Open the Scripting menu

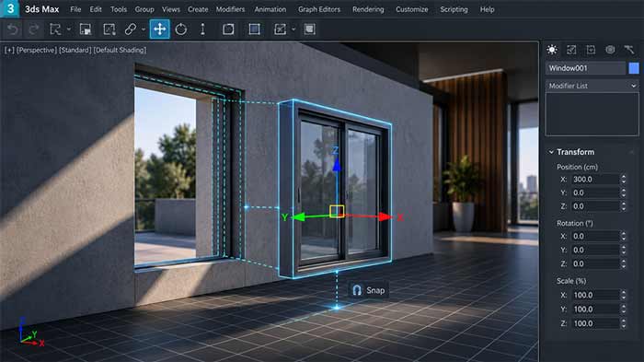(x=454, y=9)
